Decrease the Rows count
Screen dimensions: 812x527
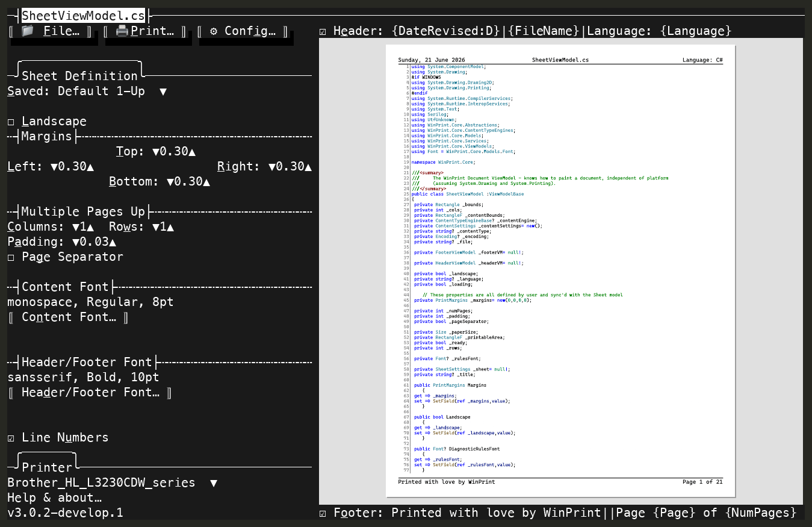155,227
